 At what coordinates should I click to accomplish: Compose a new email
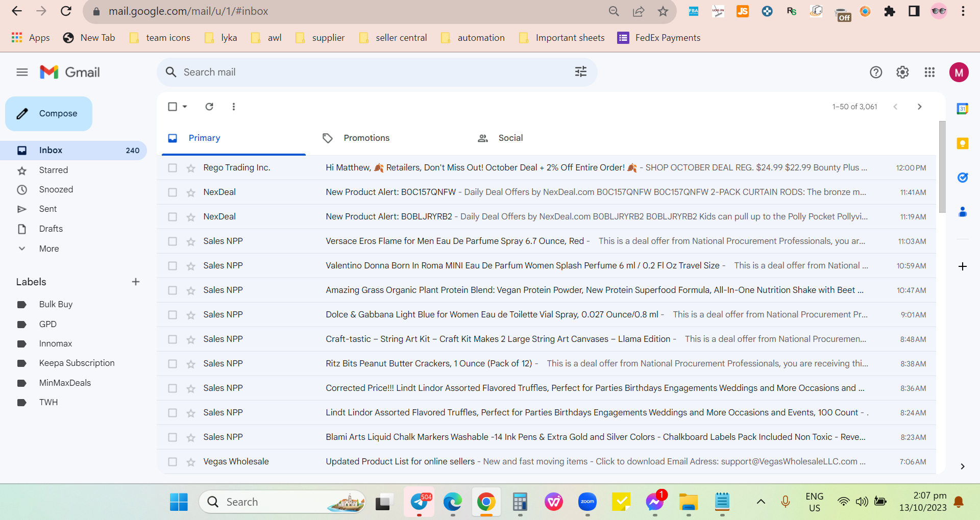(49, 114)
